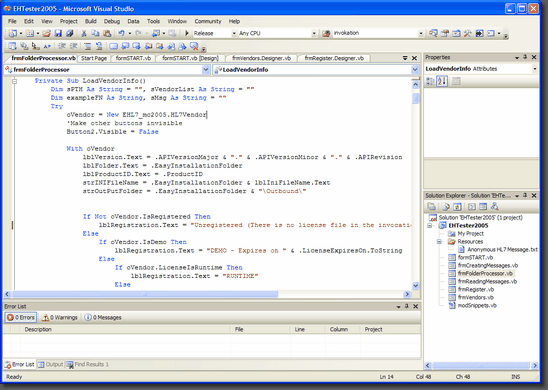This screenshot has width=548, height=390.
Task: Switch to the Start Page tab
Action: 94,58
